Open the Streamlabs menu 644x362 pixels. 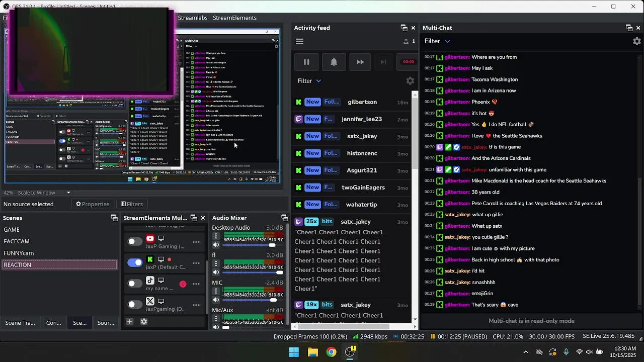click(193, 18)
